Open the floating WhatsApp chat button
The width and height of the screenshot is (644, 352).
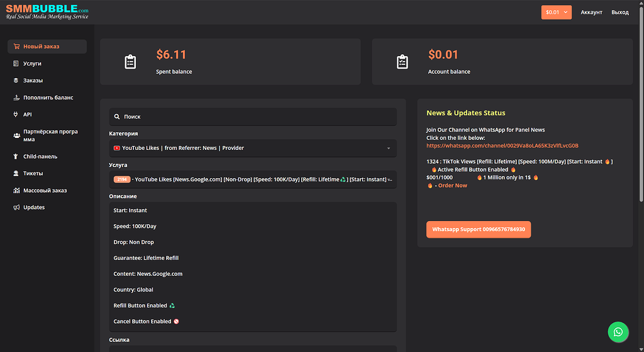click(x=618, y=332)
